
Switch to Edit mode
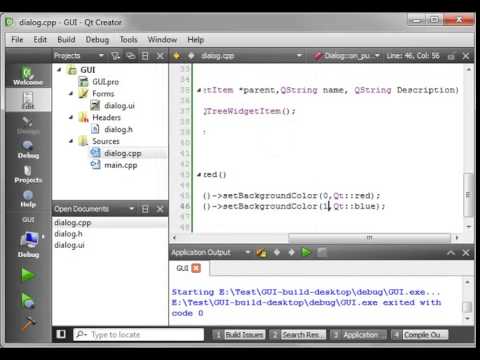tap(28, 100)
